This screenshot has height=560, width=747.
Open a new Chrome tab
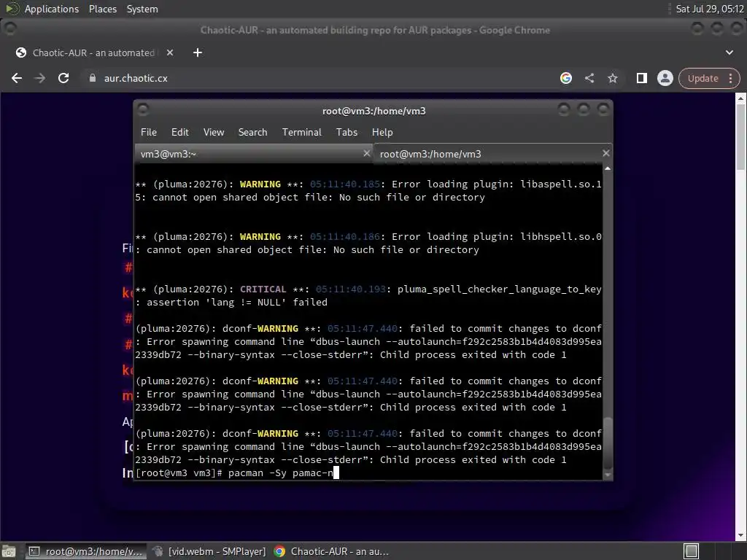pos(198,52)
